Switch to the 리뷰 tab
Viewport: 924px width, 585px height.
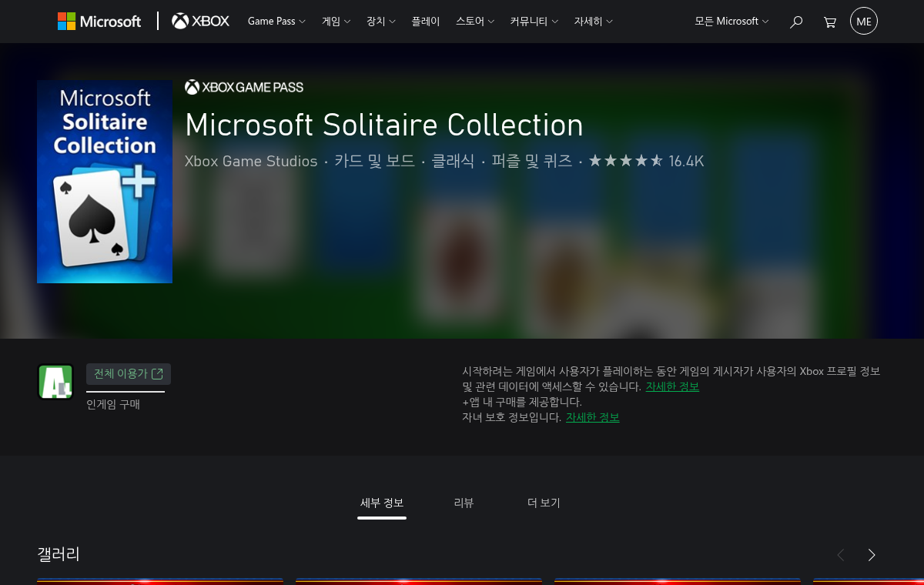464,503
